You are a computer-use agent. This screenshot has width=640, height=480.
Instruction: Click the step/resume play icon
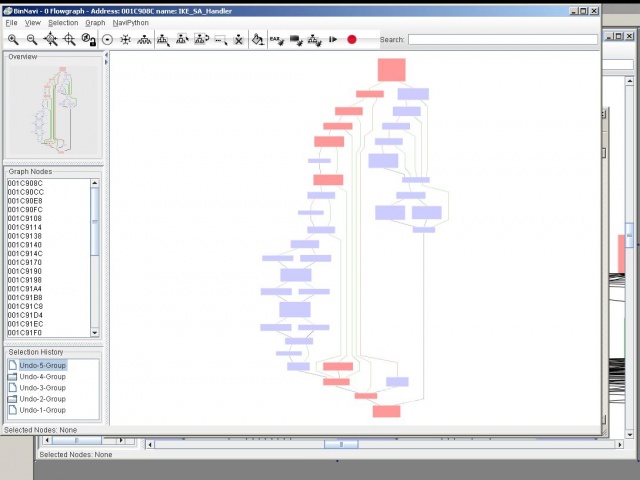pos(333,40)
